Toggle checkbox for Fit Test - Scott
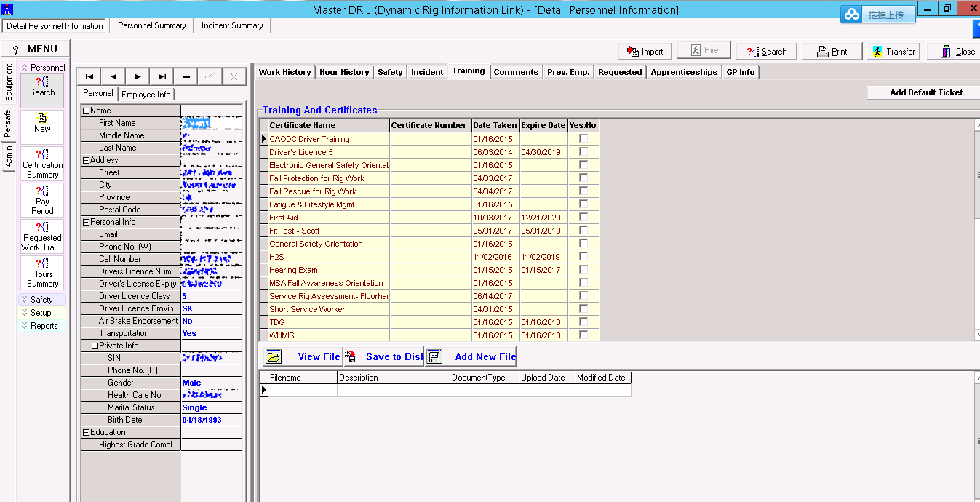Screen dimensions: 980x502 pyautogui.click(x=583, y=230)
